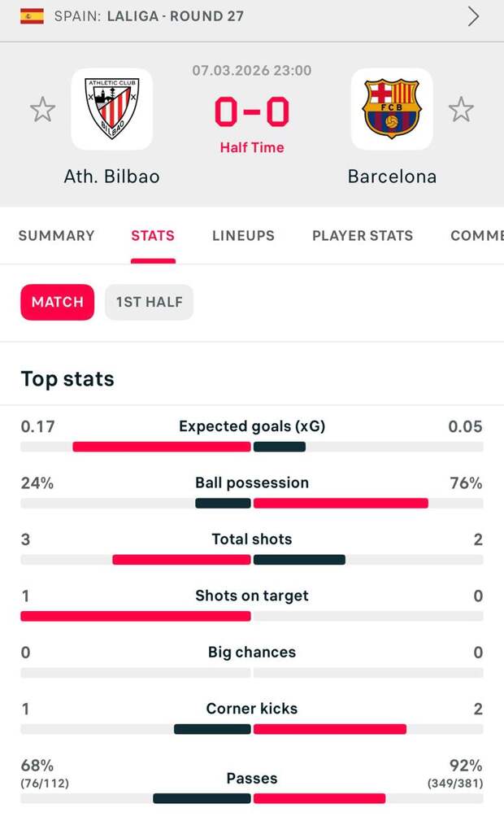This screenshot has height=834, width=504.
Task: Switch to 1ST HALF stats
Action: (149, 302)
